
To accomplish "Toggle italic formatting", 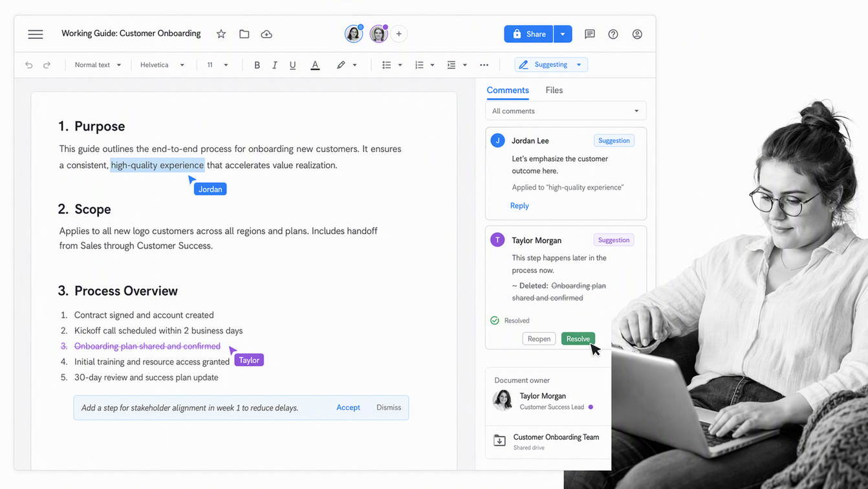I will (x=275, y=65).
